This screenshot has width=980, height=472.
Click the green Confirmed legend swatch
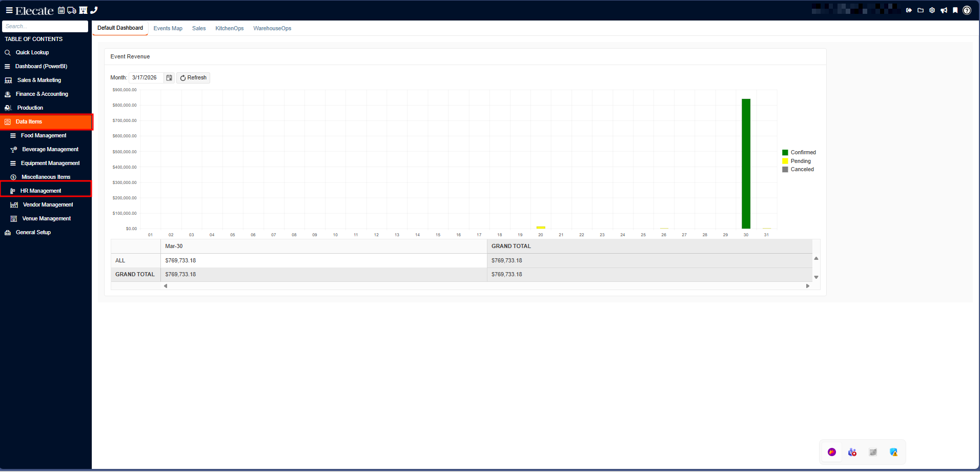(785, 153)
